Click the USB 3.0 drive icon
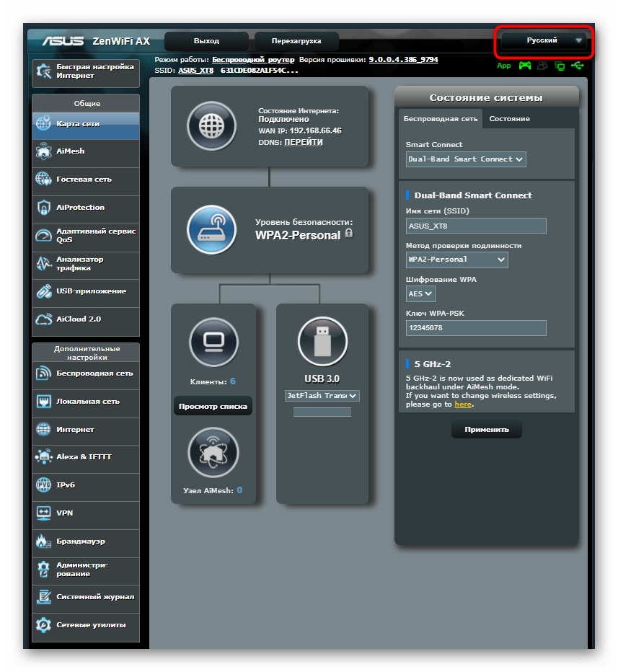618x672 pixels. [322, 341]
